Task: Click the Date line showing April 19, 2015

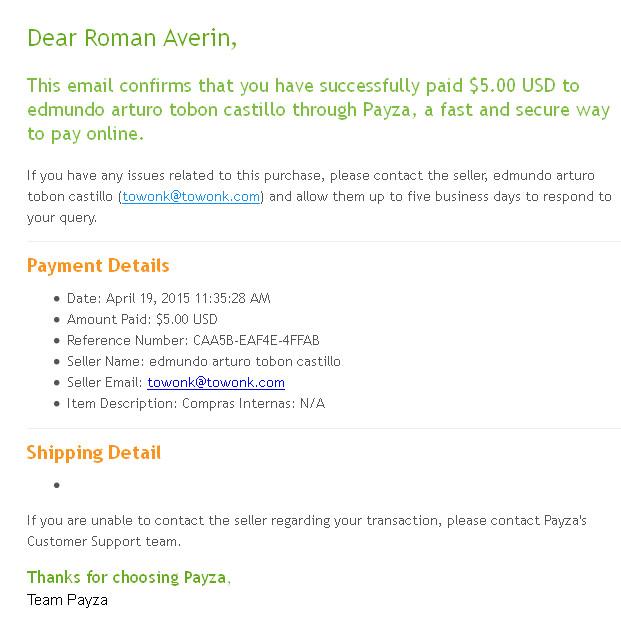Action: (168, 298)
